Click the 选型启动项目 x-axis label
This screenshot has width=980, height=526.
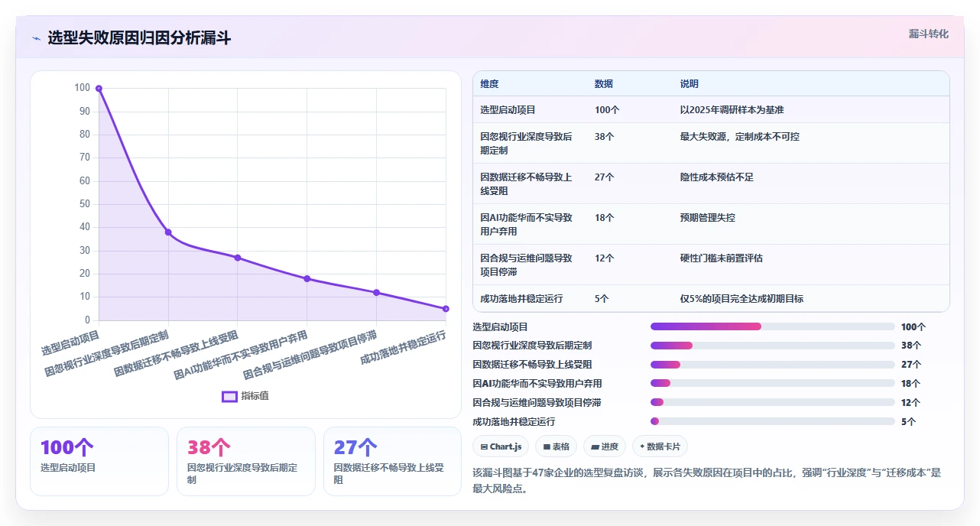tap(70, 343)
